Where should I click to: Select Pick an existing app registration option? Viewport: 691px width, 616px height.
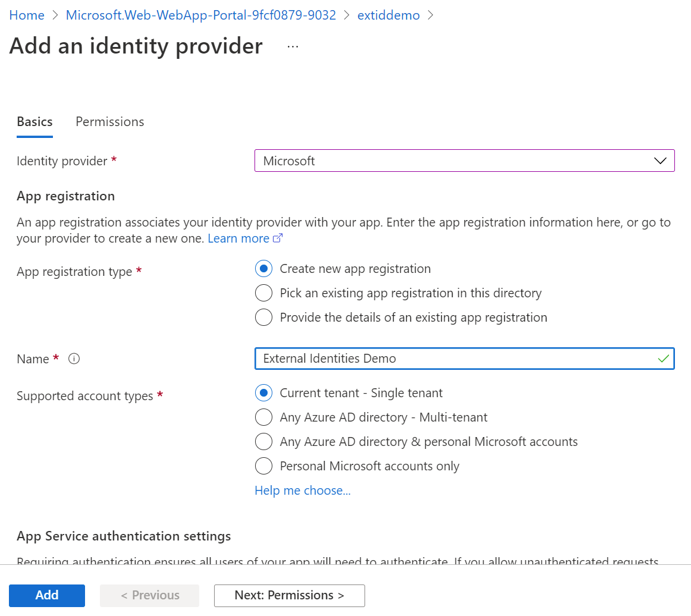pos(263,293)
